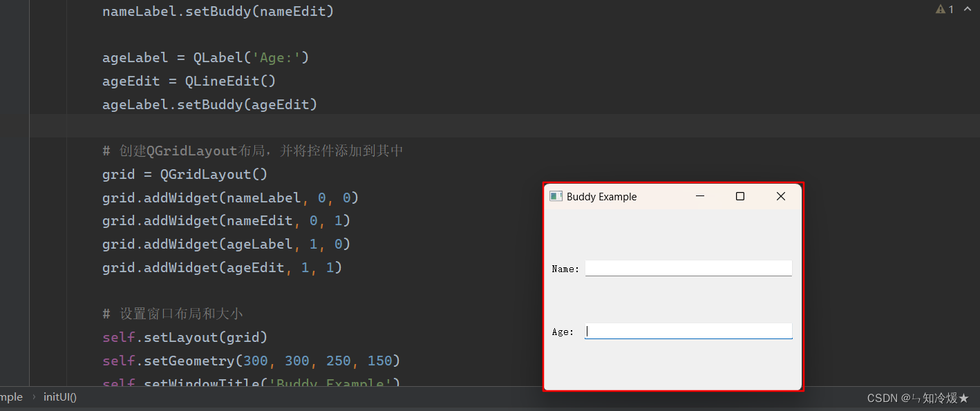Click the Age: label in dialog
The height and width of the screenshot is (411, 980).
(563, 332)
